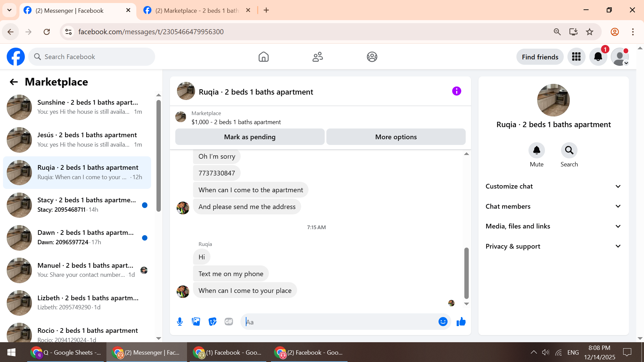This screenshot has height=362, width=644.
Task: Click the Search Facebook field
Action: click(92, 57)
